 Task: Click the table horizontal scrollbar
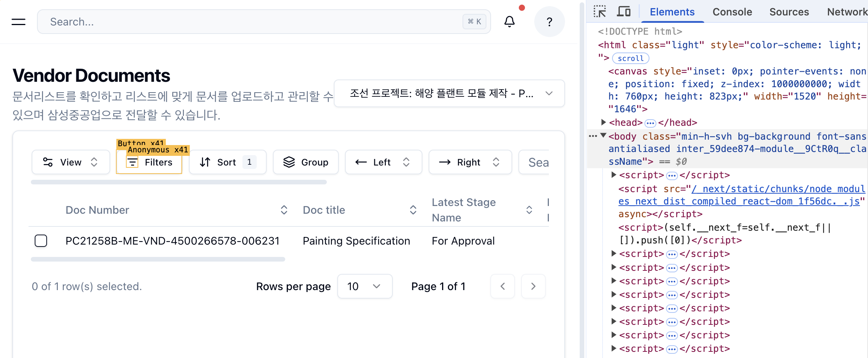coord(158,259)
